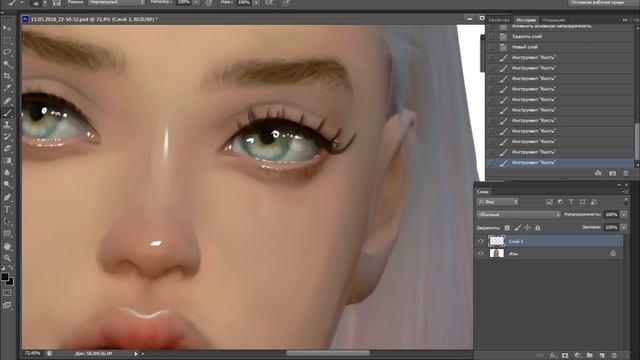The width and height of the screenshot is (640, 360).
Task: Select the Dodge tool
Action: 7,185
